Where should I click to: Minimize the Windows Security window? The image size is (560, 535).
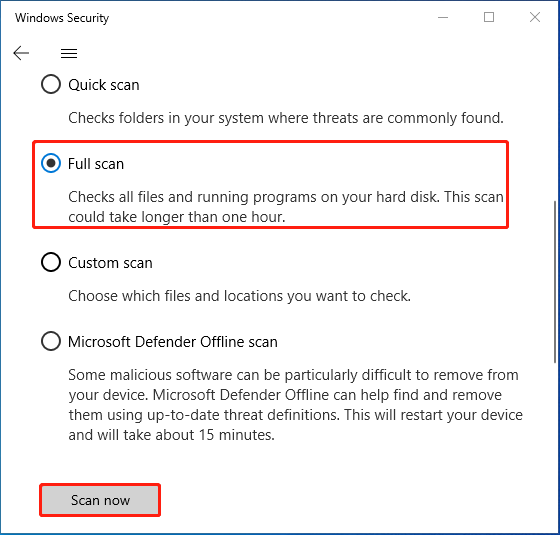(x=443, y=17)
